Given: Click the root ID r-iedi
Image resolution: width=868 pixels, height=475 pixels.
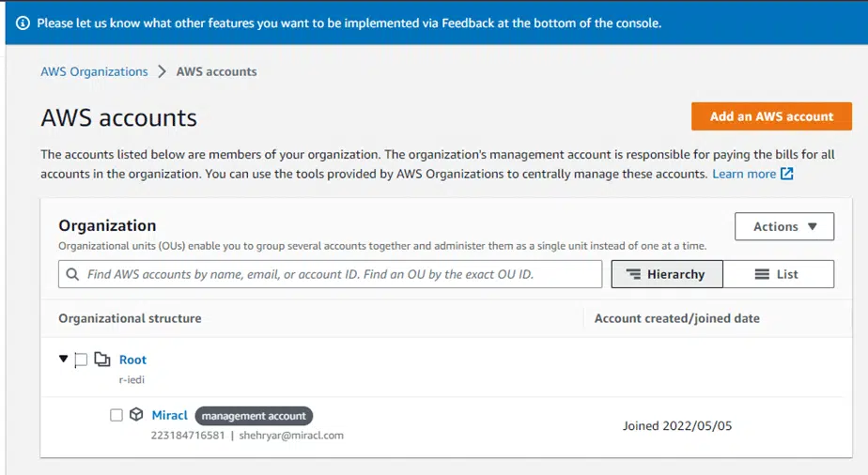Looking at the screenshot, I should (x=132, y=380).
